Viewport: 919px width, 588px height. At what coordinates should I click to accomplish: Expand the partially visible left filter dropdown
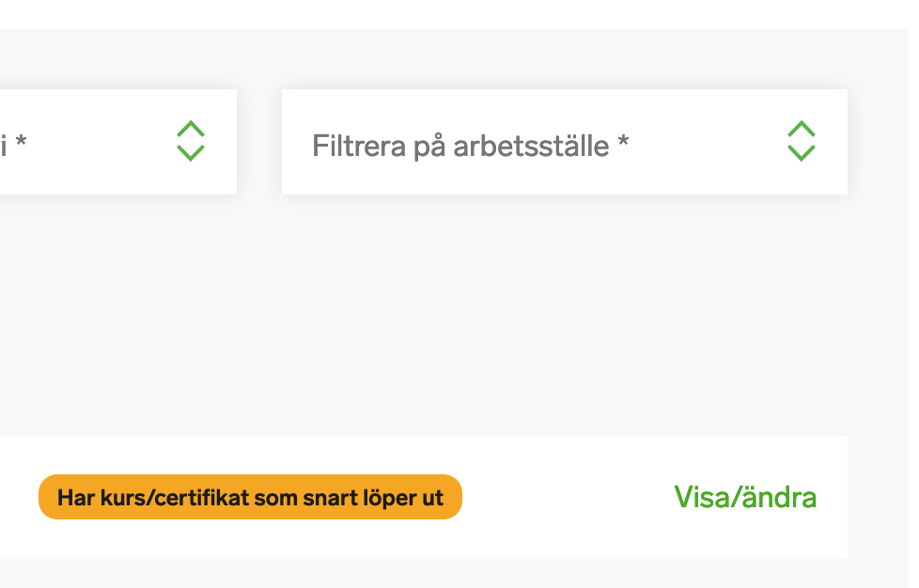(x=117, y=142)
